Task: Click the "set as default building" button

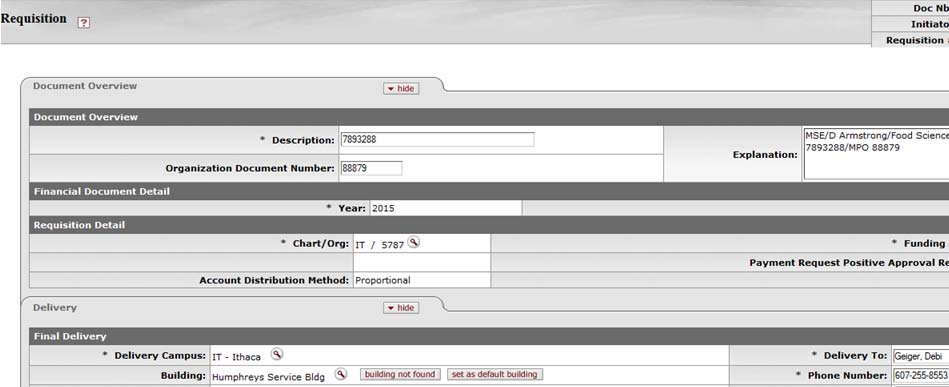Action: [x=494, y=374]
